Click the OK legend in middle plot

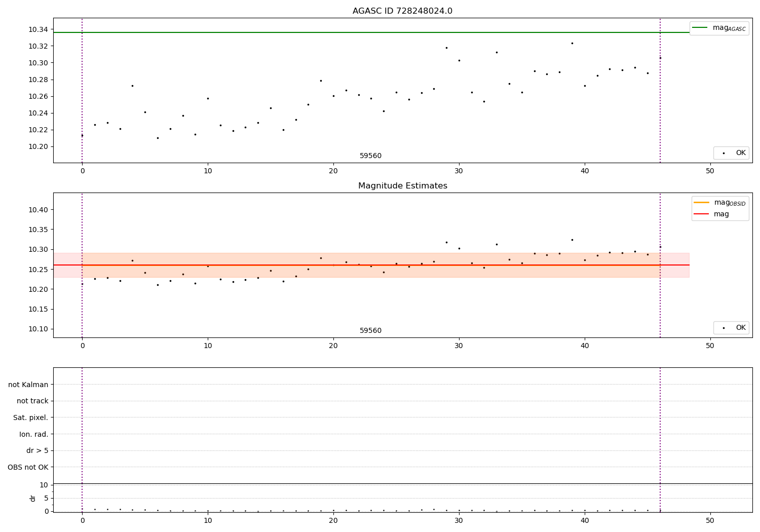click(731, 328)
